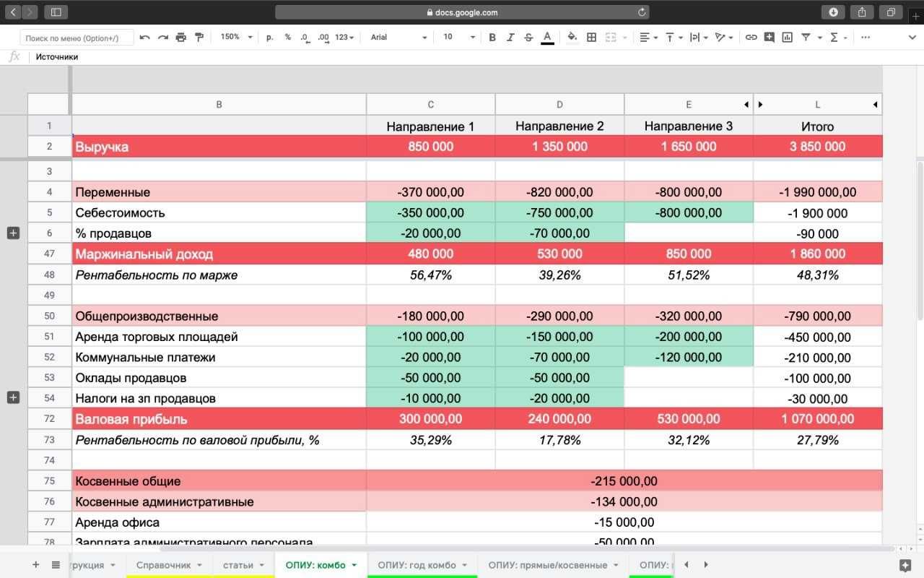Open the more toolbar options ellipsis

click(866, 37)
